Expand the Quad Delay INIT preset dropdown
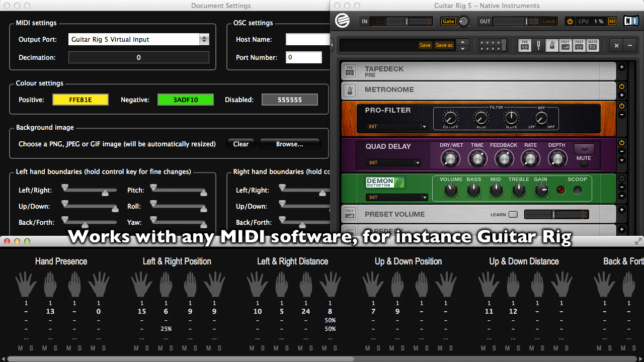 [x=417, y=163]
